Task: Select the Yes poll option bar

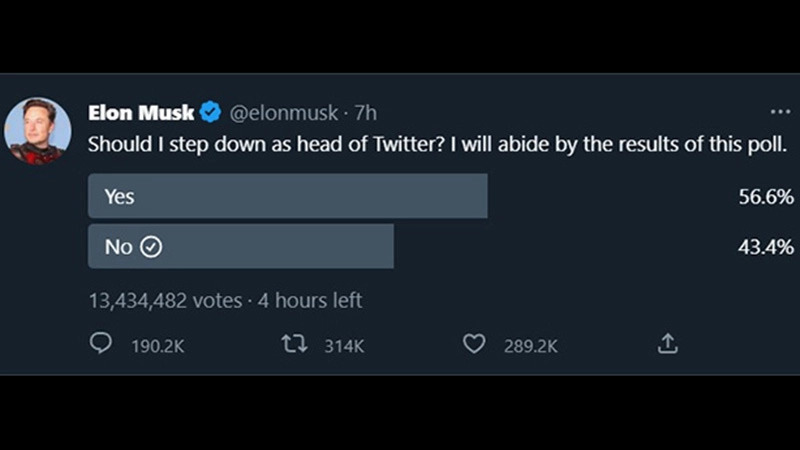Action: coord(288,196)
